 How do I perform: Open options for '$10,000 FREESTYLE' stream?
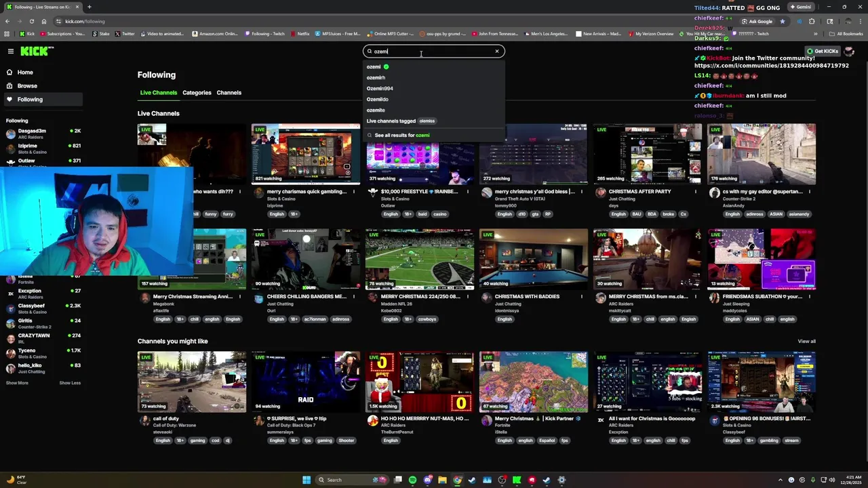coord(467,192)
